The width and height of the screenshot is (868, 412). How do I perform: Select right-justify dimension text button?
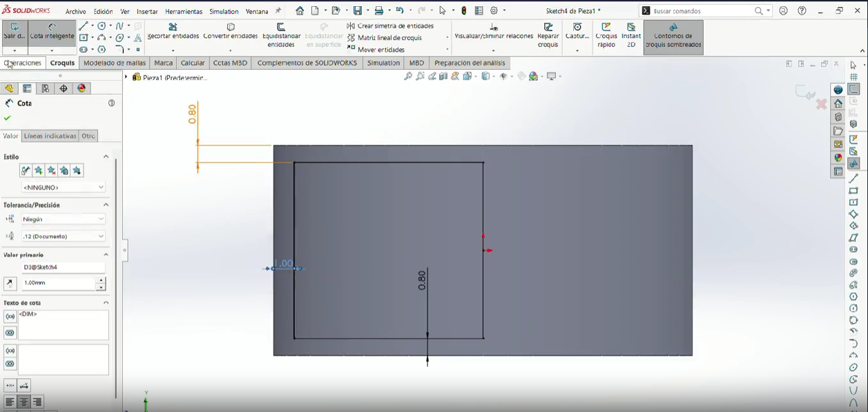click(x=37, y=402)
